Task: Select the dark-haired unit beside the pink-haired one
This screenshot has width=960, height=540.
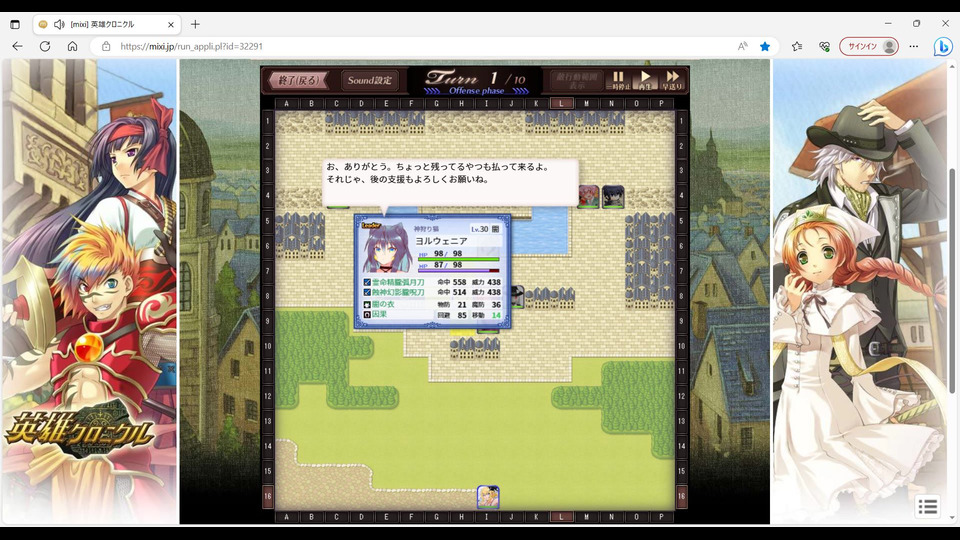Action: pyautogui.click(x=613, y=197)
